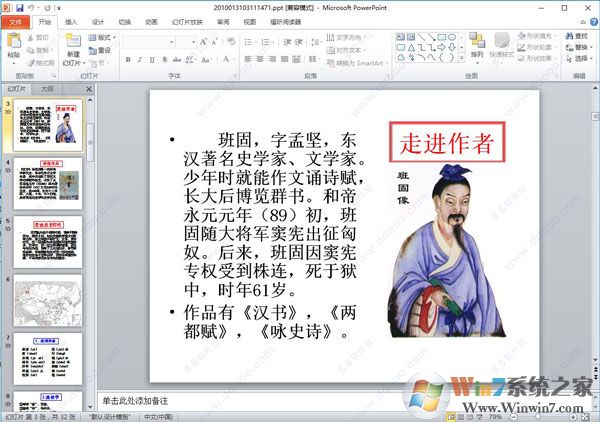Open the Insert (插入) ribbon tab
Viewport: 600px width, 422px height.
click(71, 20)
